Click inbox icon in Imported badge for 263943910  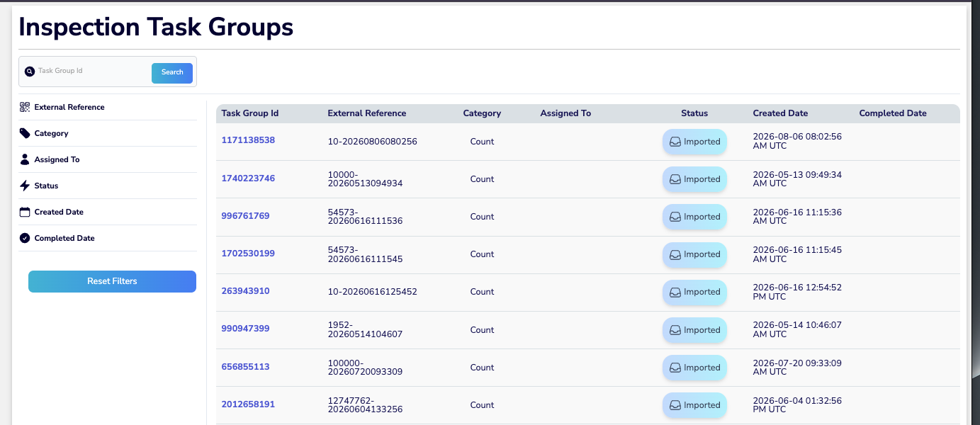click(675, 292)
